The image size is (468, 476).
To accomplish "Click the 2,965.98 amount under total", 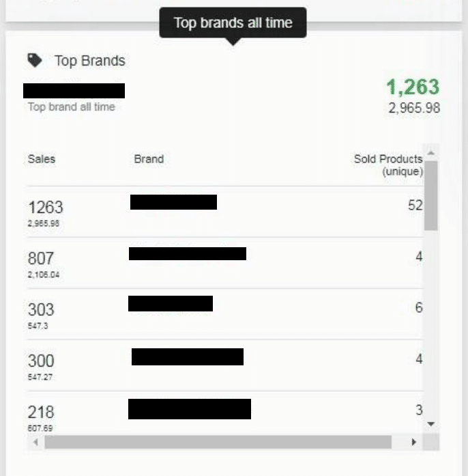I will click(414, 108).
